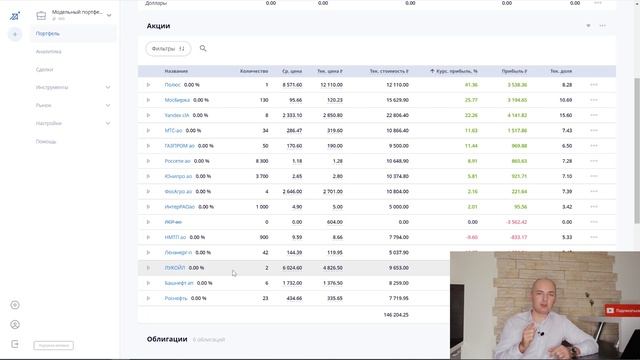Click the app logo icon in sidebar
This screenshot has width=640, height=360.
(x=15, y=16)
